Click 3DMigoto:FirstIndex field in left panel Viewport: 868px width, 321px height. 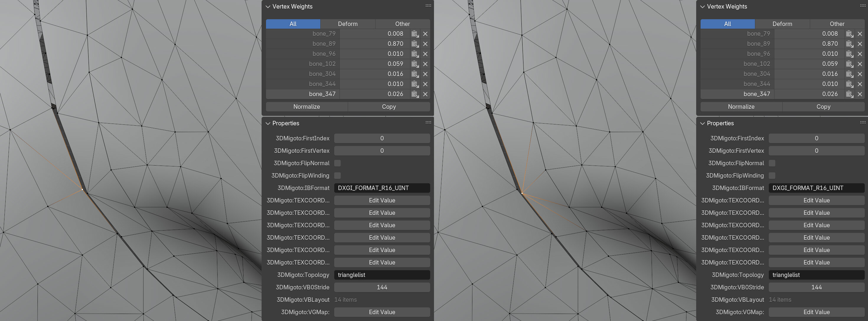382,139
